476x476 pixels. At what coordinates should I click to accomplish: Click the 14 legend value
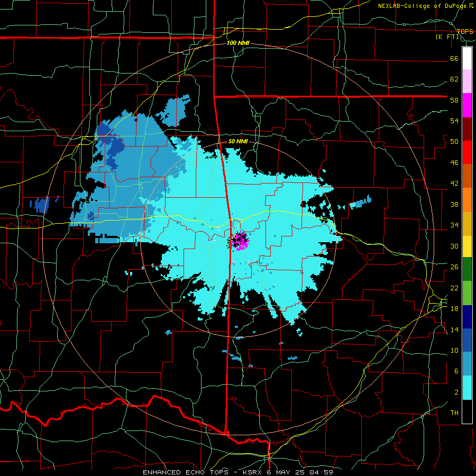click(454, 329)
